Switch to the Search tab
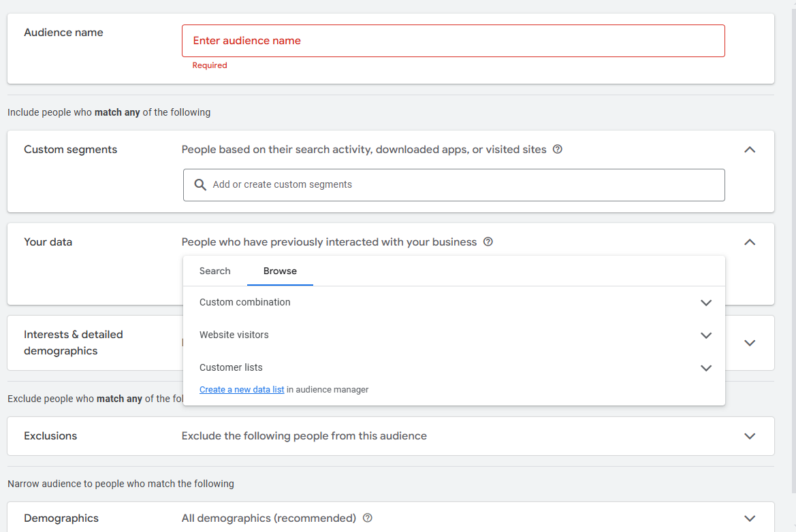The image size is (796, 532). coord(215,271)
